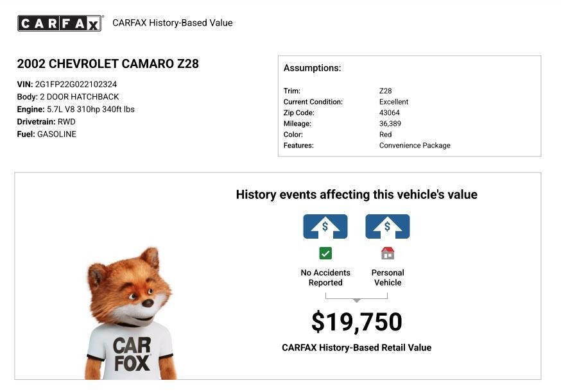Click the "CARFAX History-Based Retail Value" caption
The height and width of the screenshot is (392, 561).
[x=356, y=348]
